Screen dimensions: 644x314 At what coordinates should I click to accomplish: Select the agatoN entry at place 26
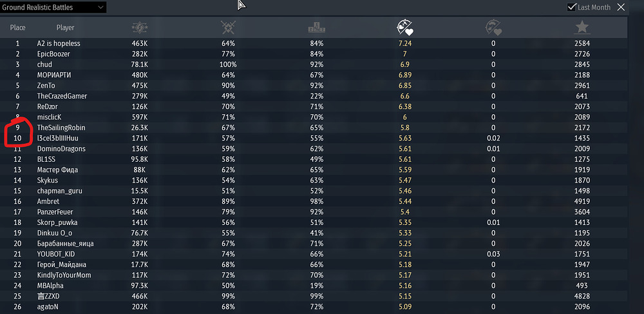[x=48, y=307]
